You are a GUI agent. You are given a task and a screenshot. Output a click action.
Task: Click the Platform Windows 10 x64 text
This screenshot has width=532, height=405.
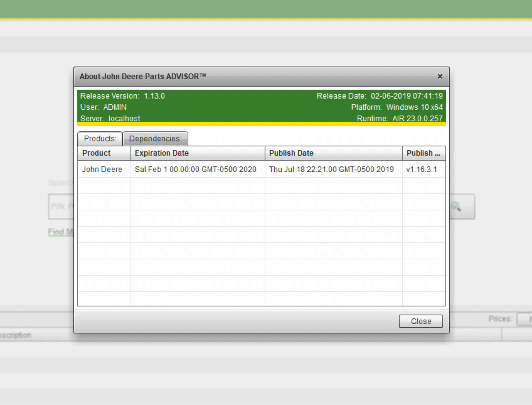397,107
